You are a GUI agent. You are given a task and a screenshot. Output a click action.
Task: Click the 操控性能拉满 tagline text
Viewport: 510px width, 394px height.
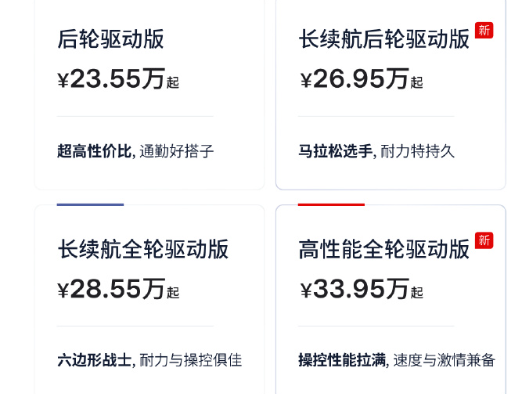pos(342,360)
